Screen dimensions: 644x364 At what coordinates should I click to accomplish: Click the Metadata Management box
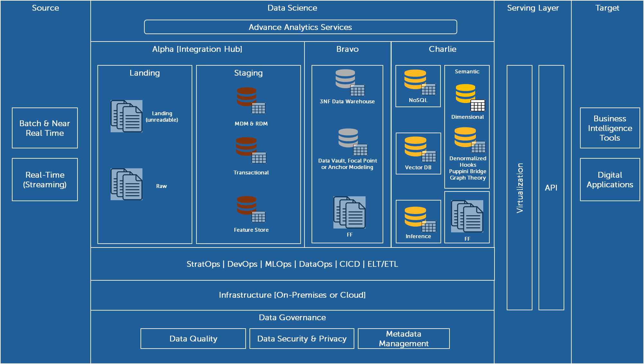pyautogui.click(x=404, y=339)
